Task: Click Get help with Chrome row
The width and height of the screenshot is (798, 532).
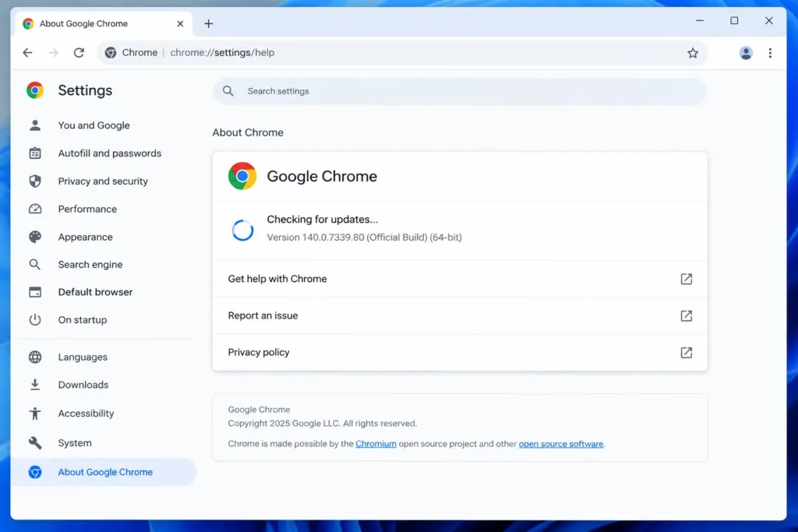Action: tap(460, 279)
